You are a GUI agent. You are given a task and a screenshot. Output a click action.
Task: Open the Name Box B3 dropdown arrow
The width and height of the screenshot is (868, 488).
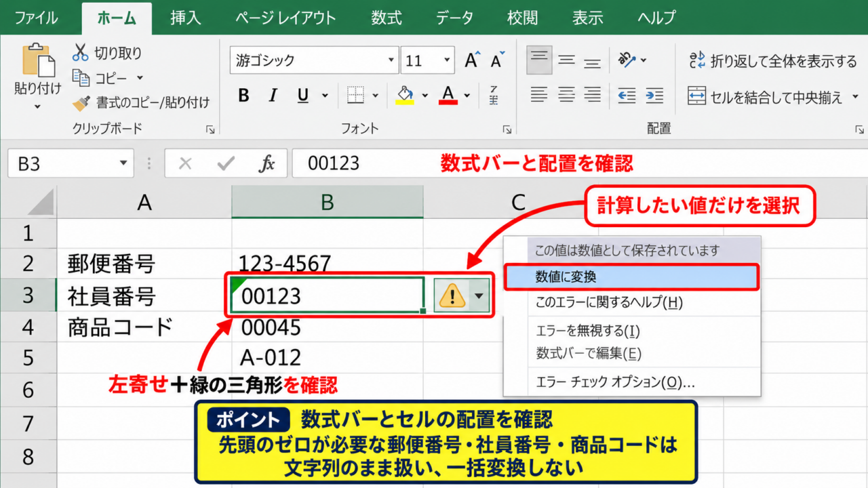[x=123, y=163]
